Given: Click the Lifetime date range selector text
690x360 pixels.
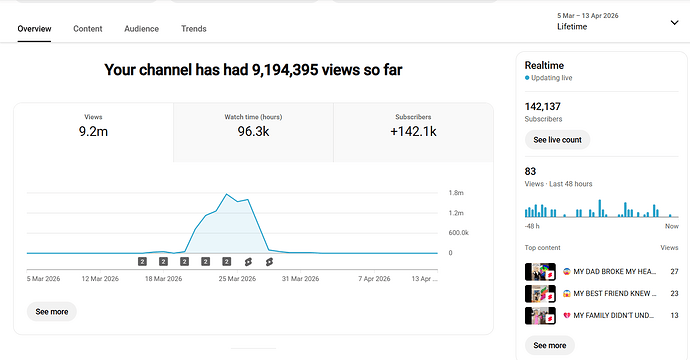Looking at the screenshot, I should pos(572,26).
